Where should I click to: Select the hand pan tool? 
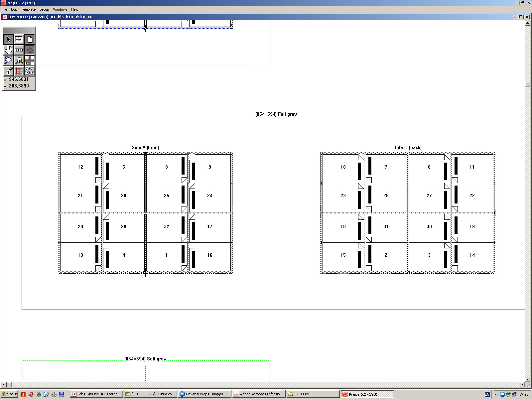pos(8,50)
